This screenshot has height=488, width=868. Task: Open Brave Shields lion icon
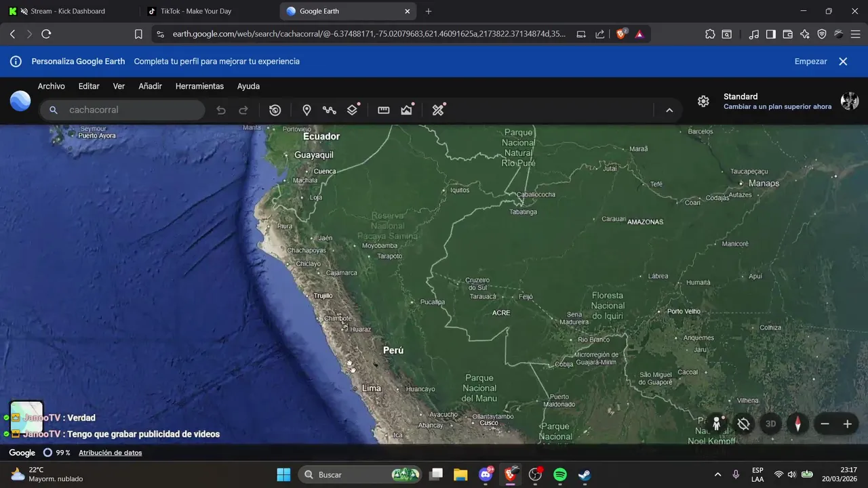tap(621, 34)
